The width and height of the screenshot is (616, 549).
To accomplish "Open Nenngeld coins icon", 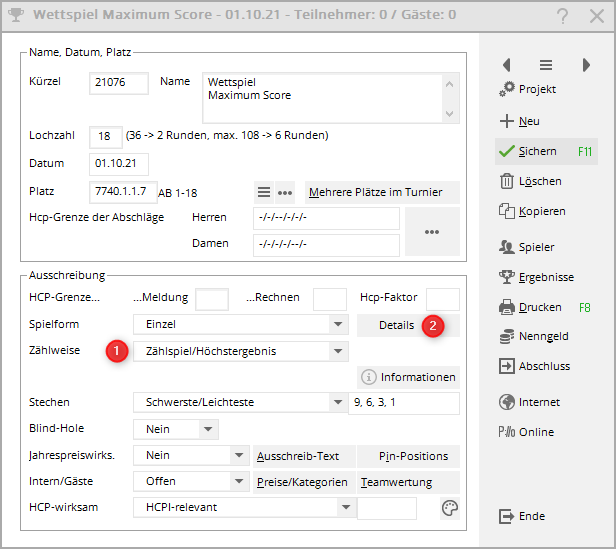I will click(506, 337).
